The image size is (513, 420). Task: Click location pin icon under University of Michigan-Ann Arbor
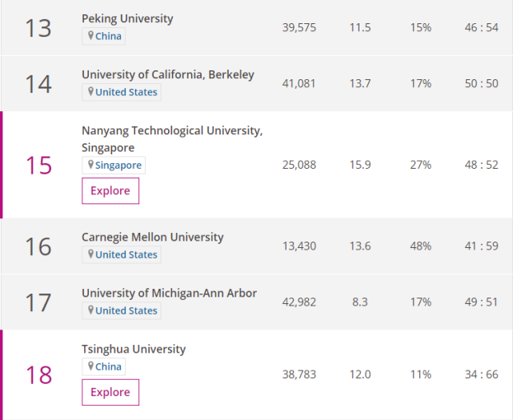[91, 310]
